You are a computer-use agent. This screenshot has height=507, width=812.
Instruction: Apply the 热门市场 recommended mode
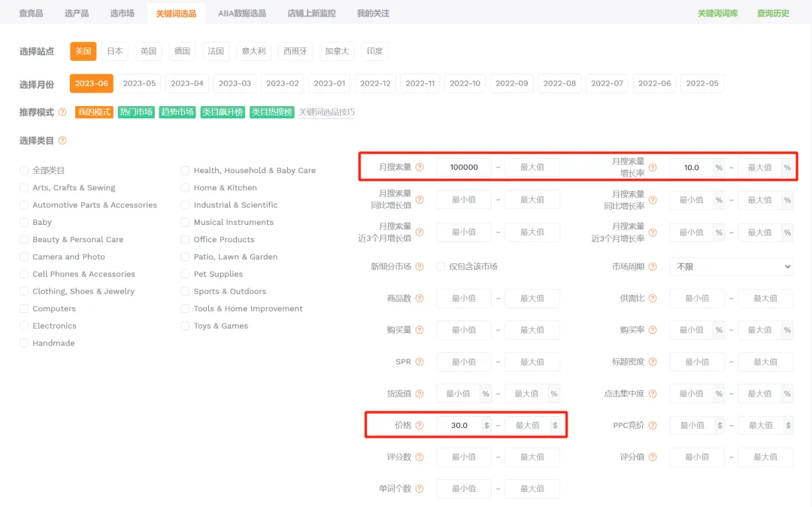tap(136, 112)
